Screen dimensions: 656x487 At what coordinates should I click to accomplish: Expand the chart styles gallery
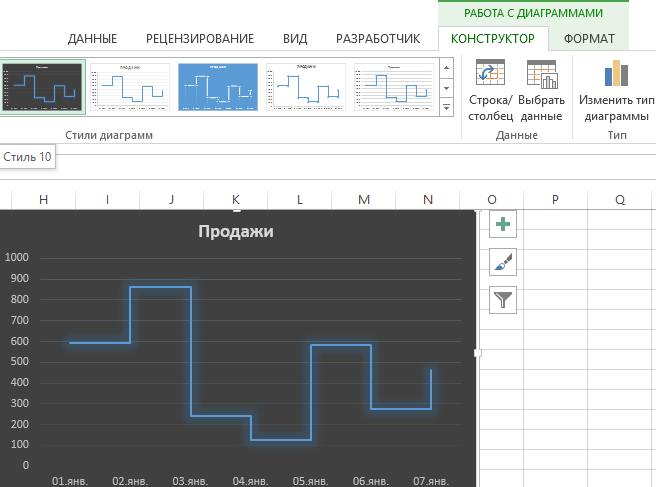446,106
